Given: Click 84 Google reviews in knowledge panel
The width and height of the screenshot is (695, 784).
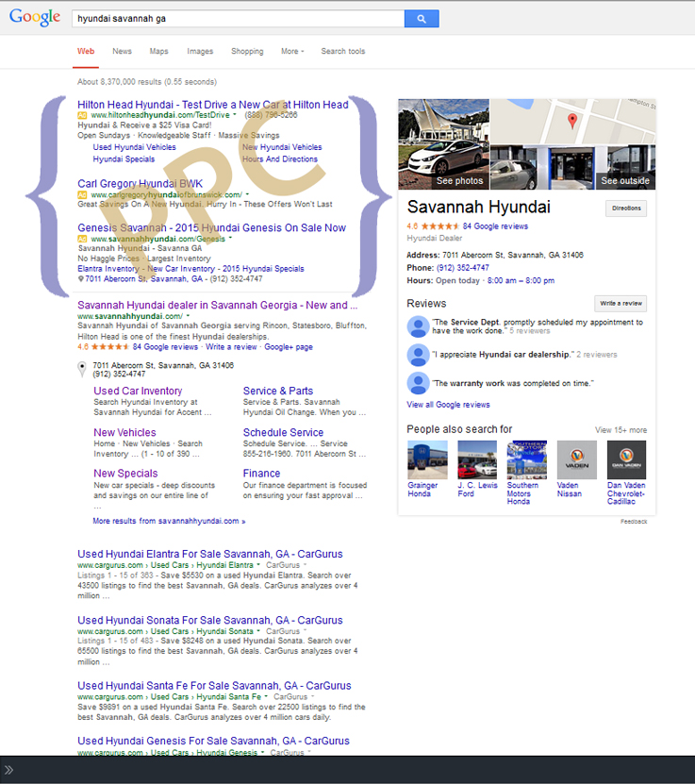Looking at the screenshot, I should 495,226.
